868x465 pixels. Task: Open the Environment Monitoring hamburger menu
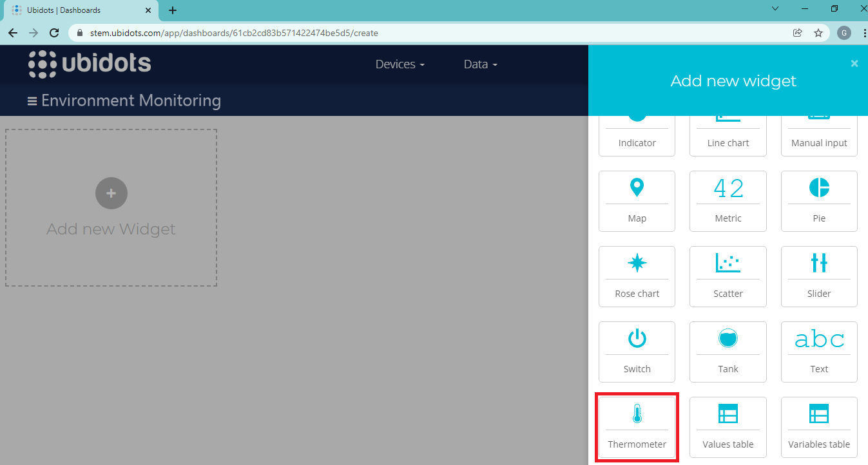32,101
